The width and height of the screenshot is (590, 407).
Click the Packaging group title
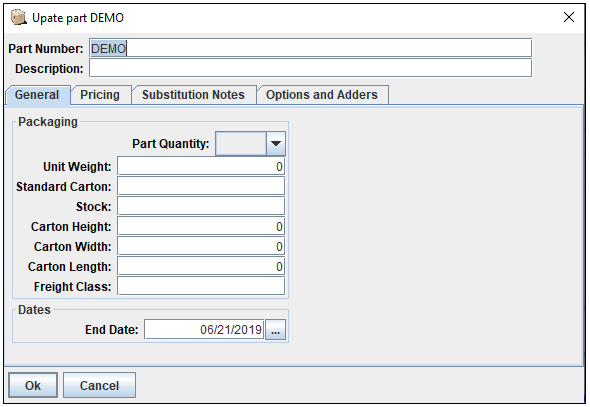[x=48, y=122]
